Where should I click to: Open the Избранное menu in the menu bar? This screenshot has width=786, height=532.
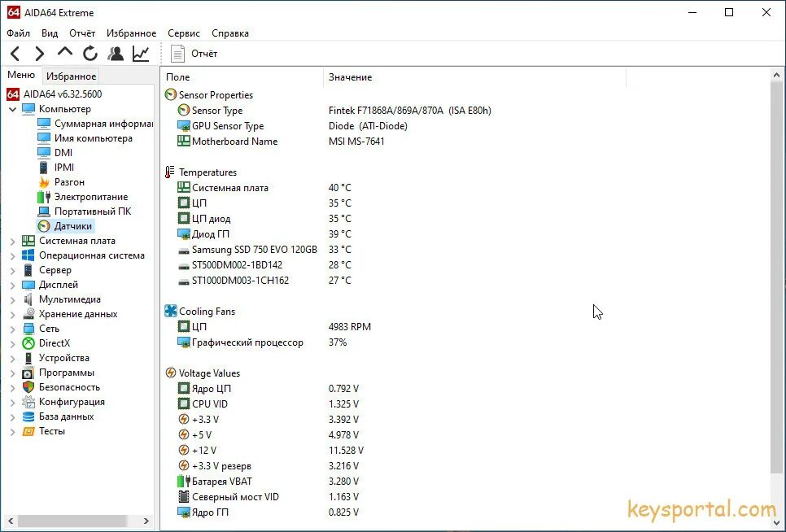pyautogui.click(x=131, y=33)
